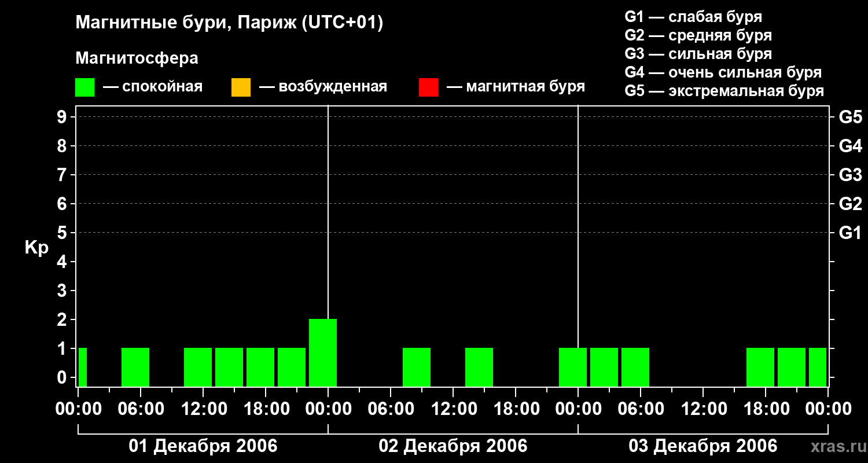Click the date label 01 Декабря 2006
The height and width of the screenshot is (463, 868).
(x=203, y=446)
